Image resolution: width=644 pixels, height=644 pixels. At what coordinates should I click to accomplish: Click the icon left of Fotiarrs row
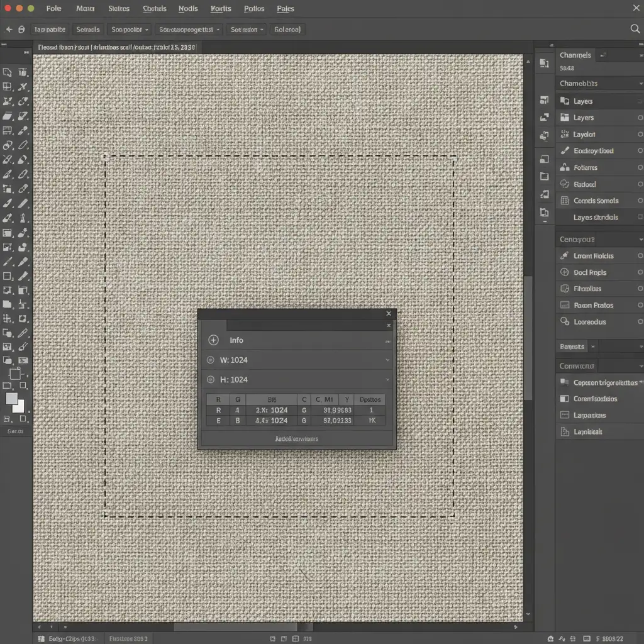click(x=563, y=167)
